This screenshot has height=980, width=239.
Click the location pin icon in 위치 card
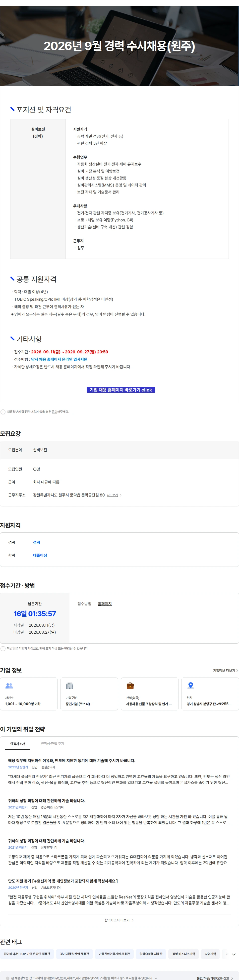click(x=191, y=686)
